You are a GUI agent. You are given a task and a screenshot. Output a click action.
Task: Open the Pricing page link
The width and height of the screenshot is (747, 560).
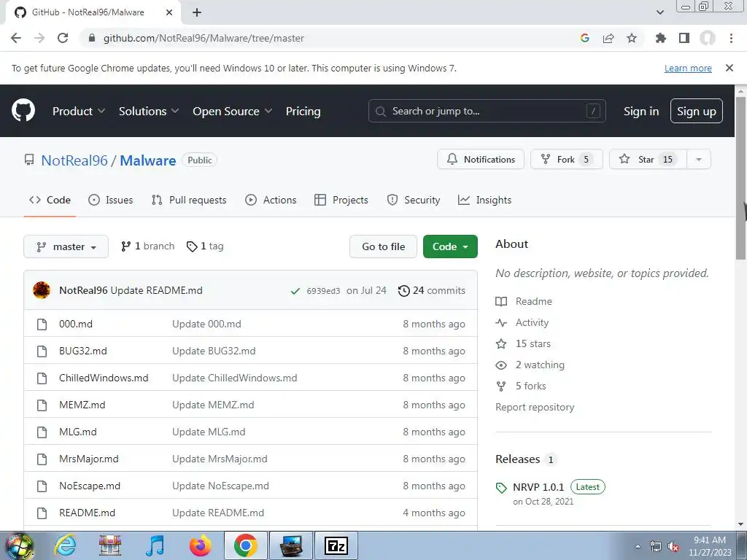click(303, 111)
